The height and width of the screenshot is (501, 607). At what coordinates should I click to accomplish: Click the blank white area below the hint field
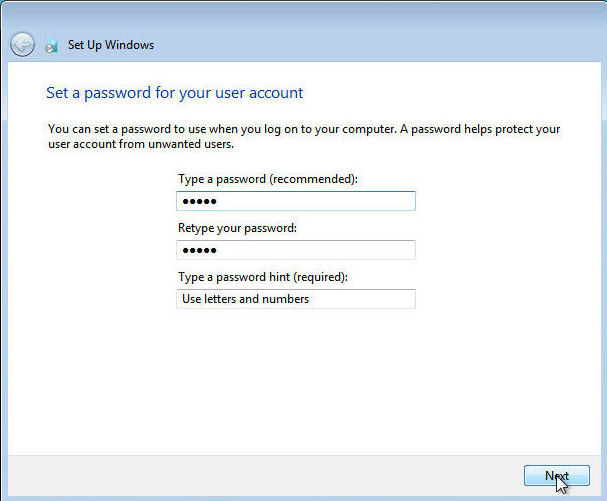(x=300, y=380)
